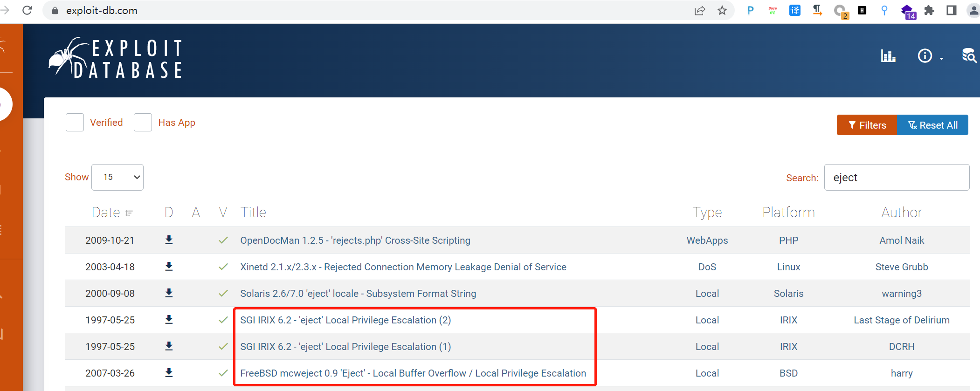Open the blue P browser extension

750,10
